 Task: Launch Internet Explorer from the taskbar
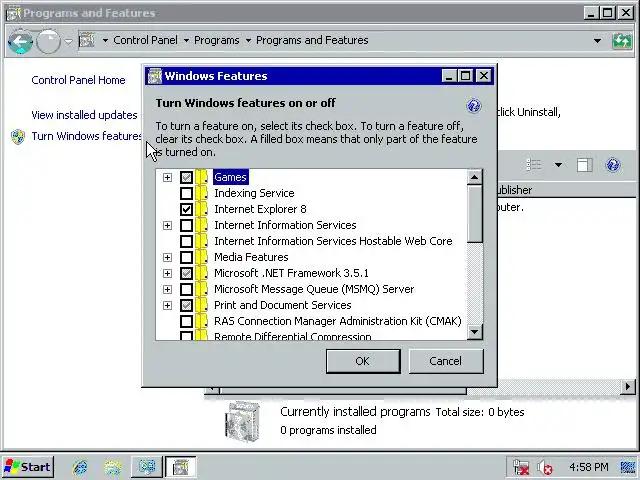tap(80, 467)
